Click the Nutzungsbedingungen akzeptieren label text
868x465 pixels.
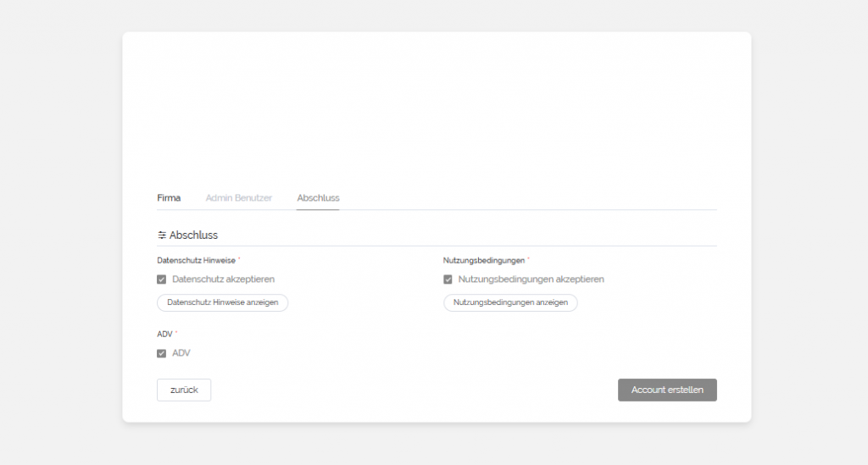click(531, 279)
